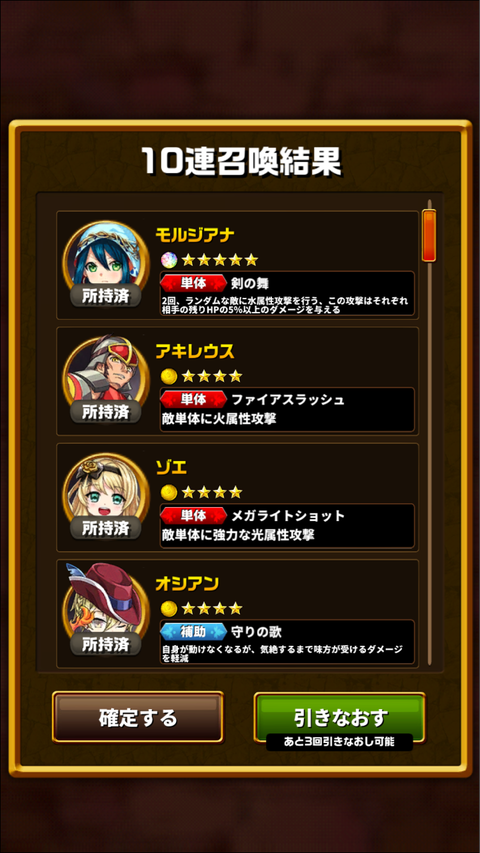Click the gold coin icon beside ゾエ's stars
The height and width of the screenshot is (853, 480).
[169, 492]
